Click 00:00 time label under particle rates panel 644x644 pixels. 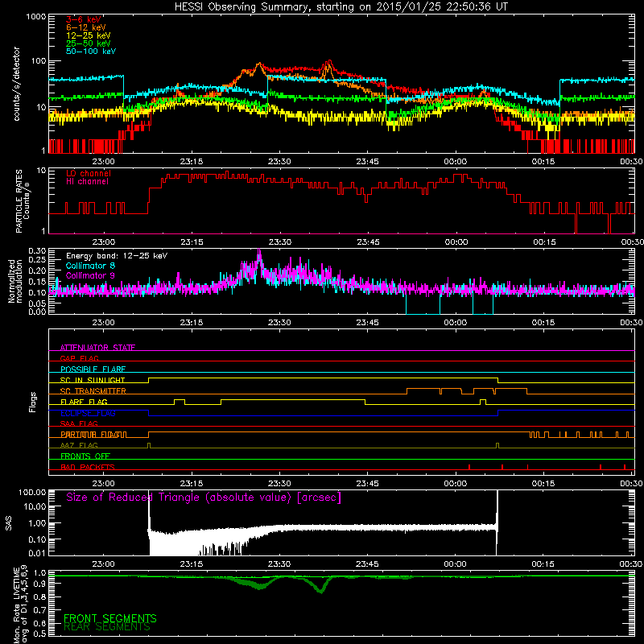(456, 242)
